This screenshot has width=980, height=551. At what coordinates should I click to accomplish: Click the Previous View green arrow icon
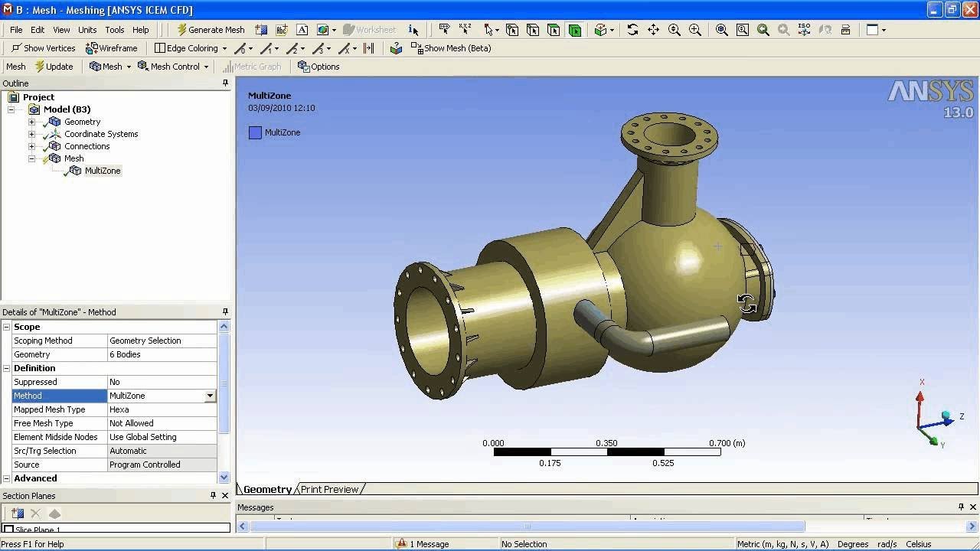pyautogui.click(x=763, y=30)
